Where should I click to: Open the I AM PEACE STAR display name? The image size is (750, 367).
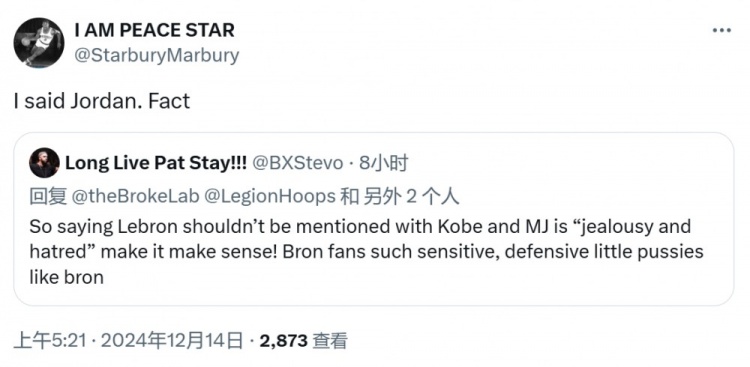tap(154, 30)
